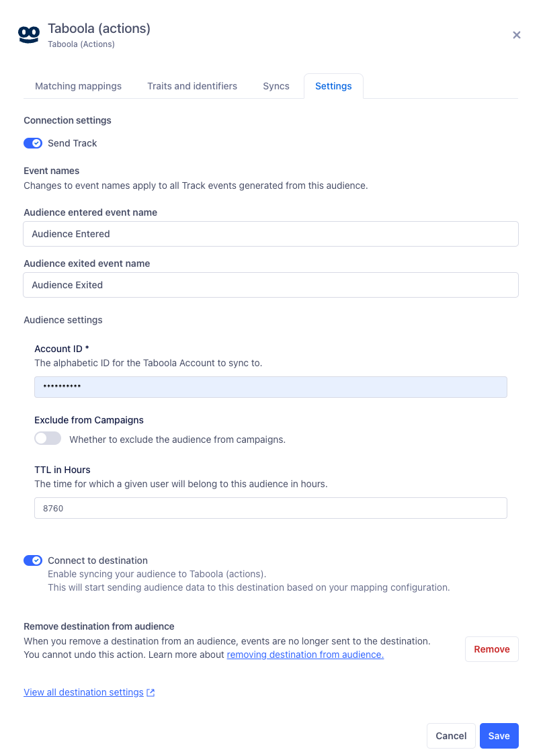Click the Taboola cat logo icon
545x756 pixels.
pyautogui.click(x=28, y=34)
